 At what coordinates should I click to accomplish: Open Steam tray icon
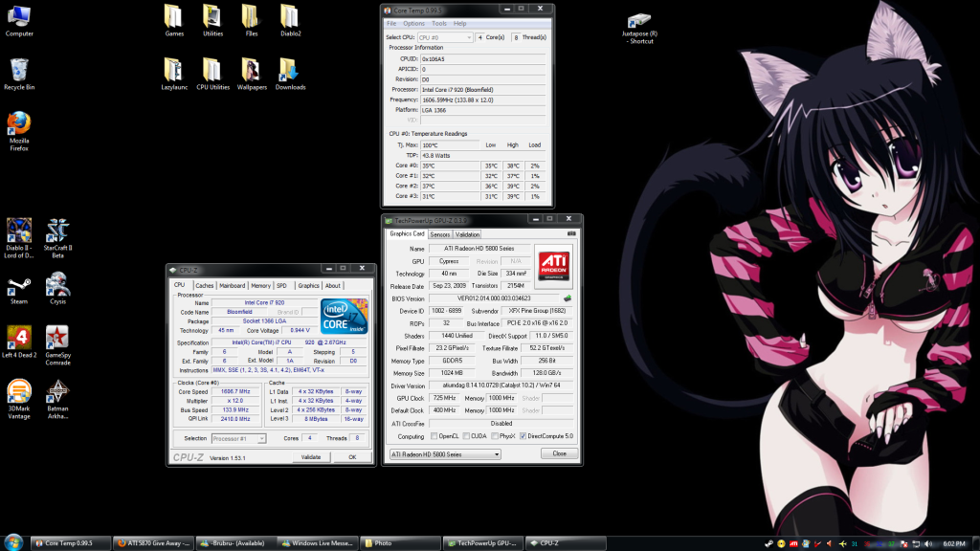tap(768, 543)
